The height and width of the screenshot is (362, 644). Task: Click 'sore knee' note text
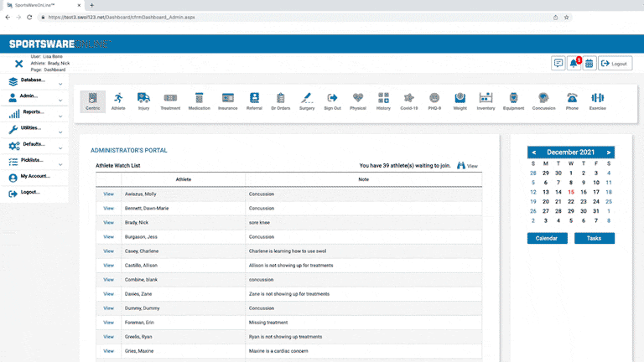pos(259,222)
